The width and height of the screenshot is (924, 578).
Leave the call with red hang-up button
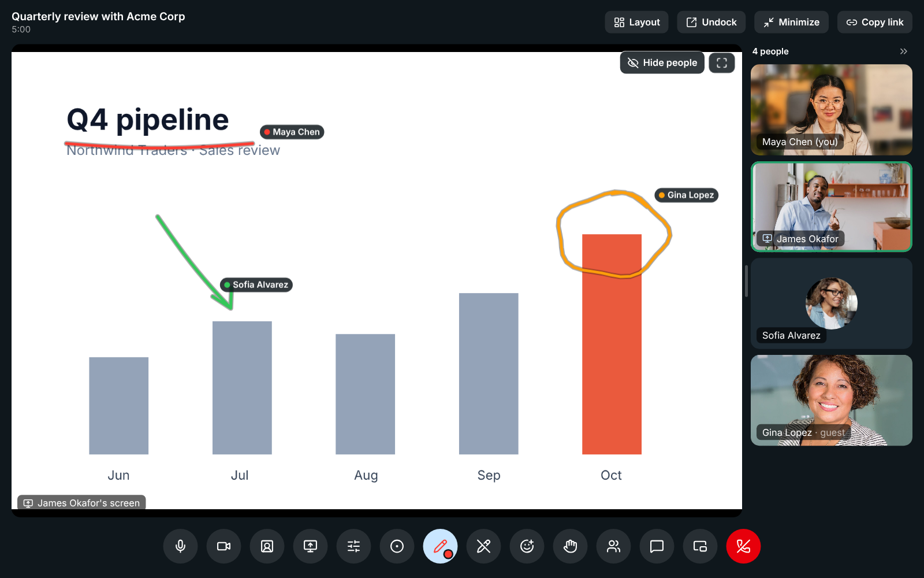(x=743, y=546)
